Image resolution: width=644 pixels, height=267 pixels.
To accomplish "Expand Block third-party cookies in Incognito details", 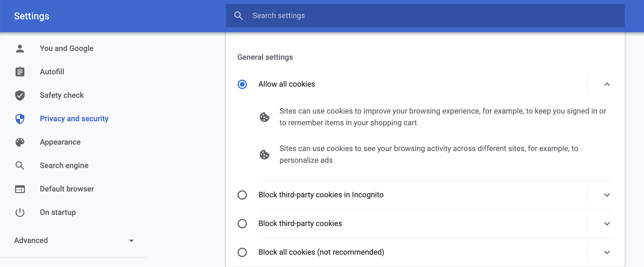I will [x=607, y=195].
